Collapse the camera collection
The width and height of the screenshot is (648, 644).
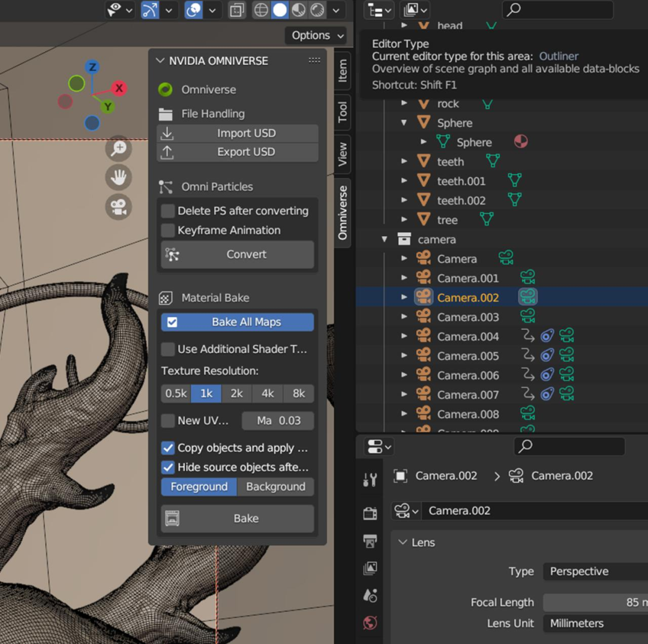pos(385,239)
